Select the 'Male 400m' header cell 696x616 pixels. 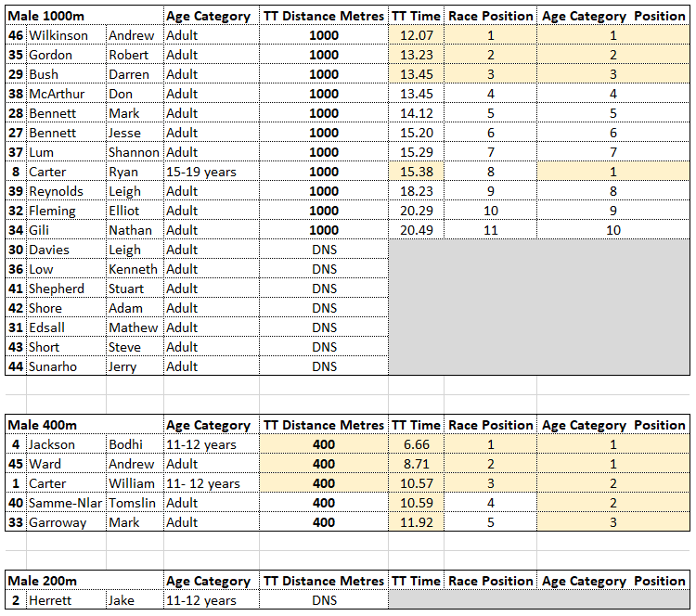41,425
